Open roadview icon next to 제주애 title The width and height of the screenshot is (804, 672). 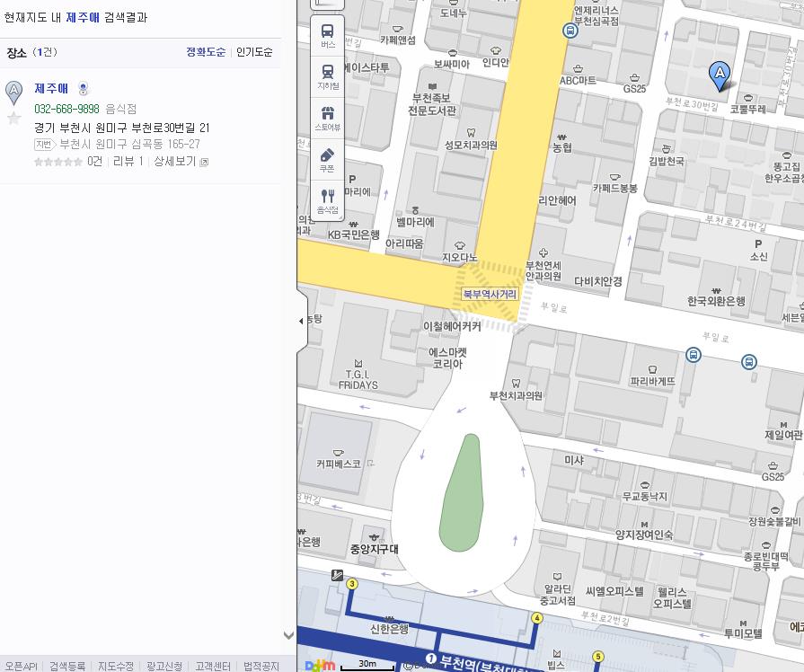click(x=84, y=89)
